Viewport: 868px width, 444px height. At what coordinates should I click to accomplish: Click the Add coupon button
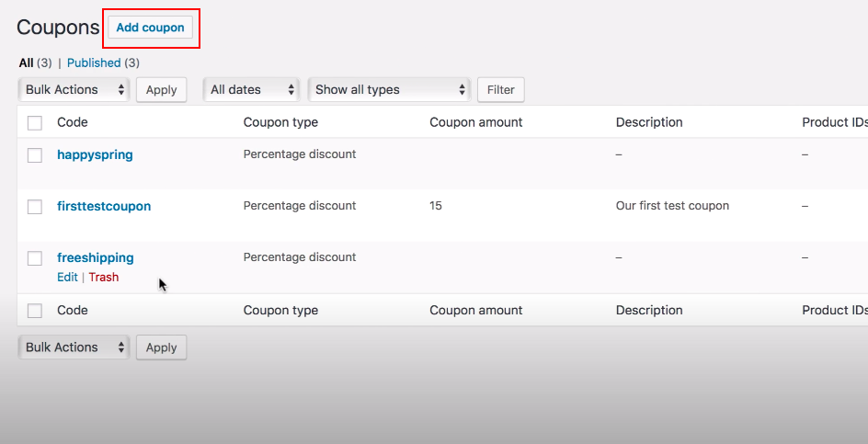[x=150, y=28]
